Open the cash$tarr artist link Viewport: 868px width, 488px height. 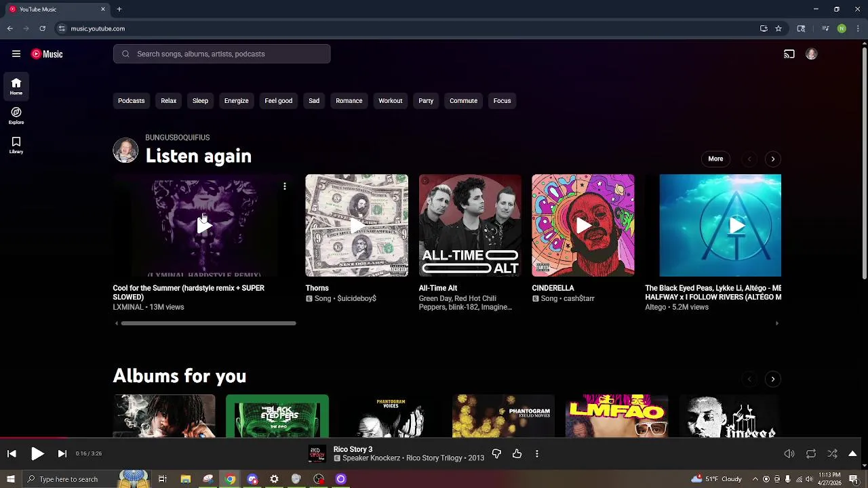tap(577, 298)
